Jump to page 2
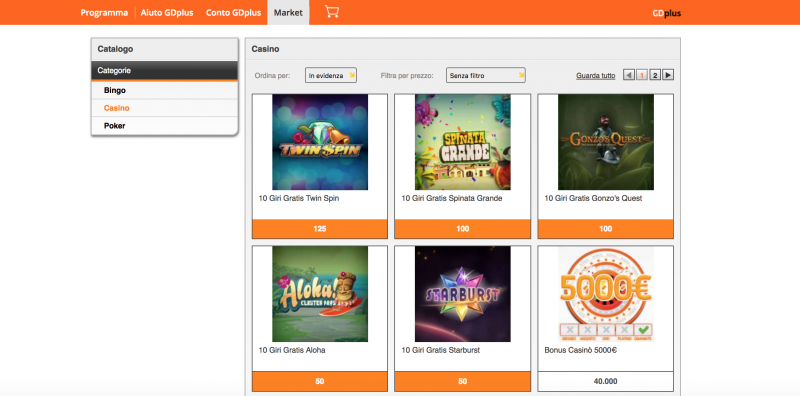 click(655, 75)
